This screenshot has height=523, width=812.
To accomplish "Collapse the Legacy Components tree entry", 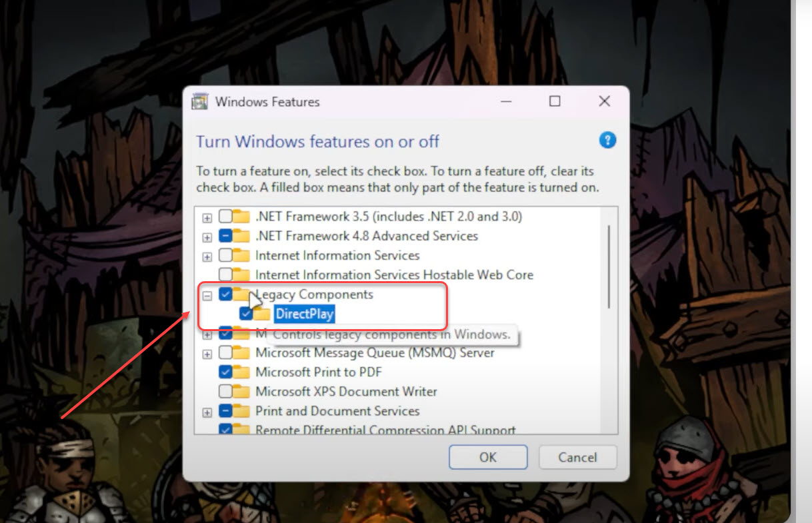I will [x=207, y=294].
